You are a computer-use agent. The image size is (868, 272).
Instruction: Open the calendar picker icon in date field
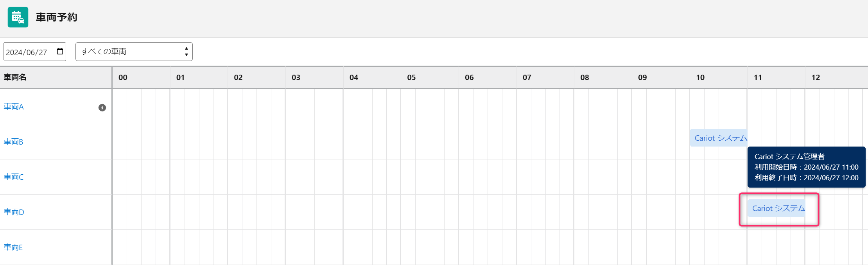(60, 52)
